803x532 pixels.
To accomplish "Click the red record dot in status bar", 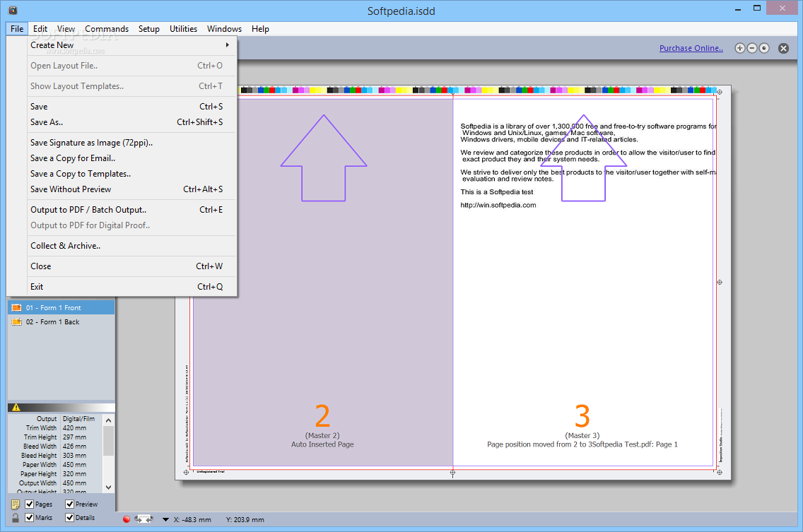I will (127, 519).
